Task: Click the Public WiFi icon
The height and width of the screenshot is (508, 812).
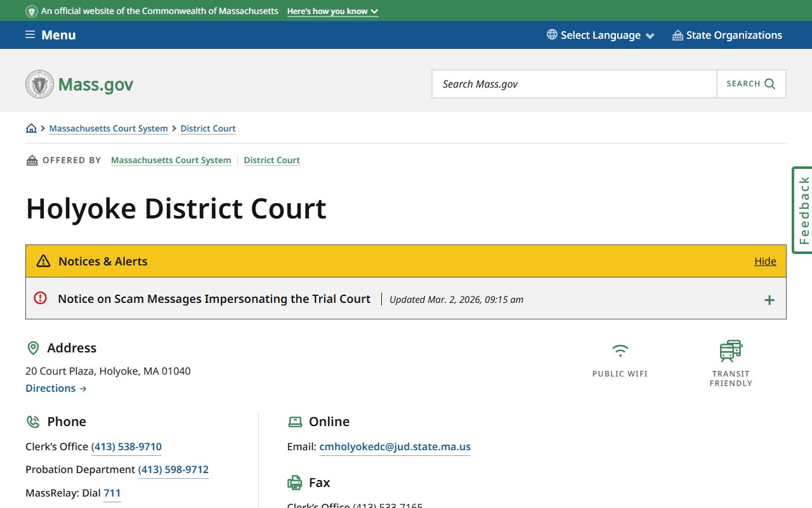Action: click(620, 351)
